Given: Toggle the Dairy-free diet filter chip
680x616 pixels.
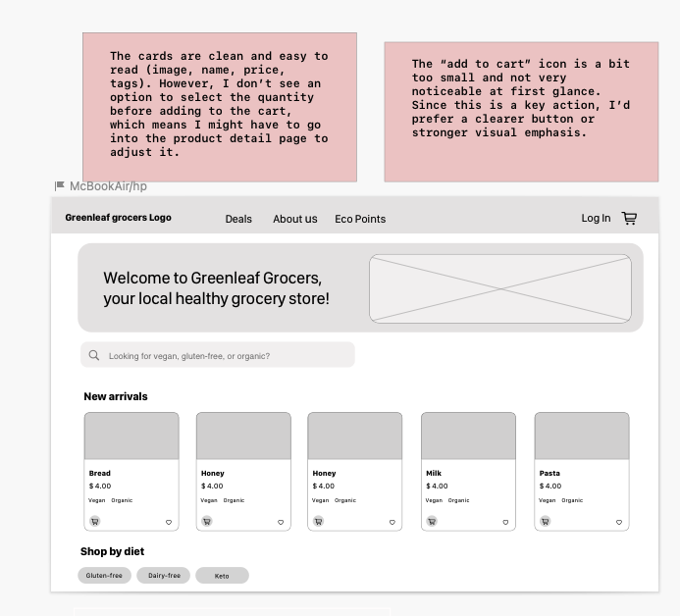Looking at the screenshot, I should [x=163, y=576].
